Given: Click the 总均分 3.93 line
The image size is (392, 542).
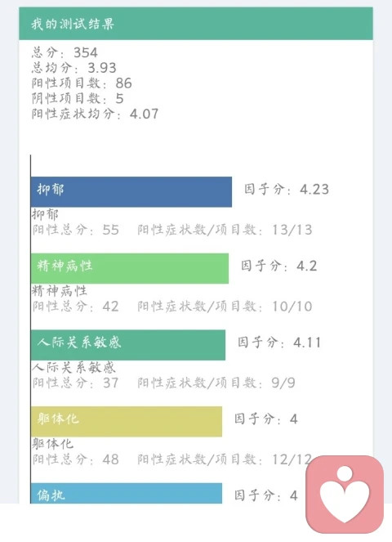Looking at the screenshot, I should [x=74, y=68].
